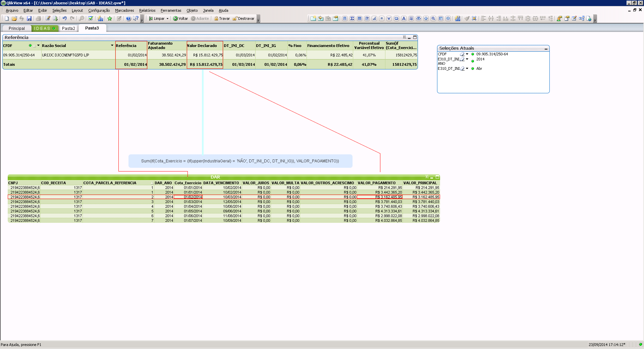
Task: Add a bookmark with the green star icon
Action: click(x=110, y=18)
